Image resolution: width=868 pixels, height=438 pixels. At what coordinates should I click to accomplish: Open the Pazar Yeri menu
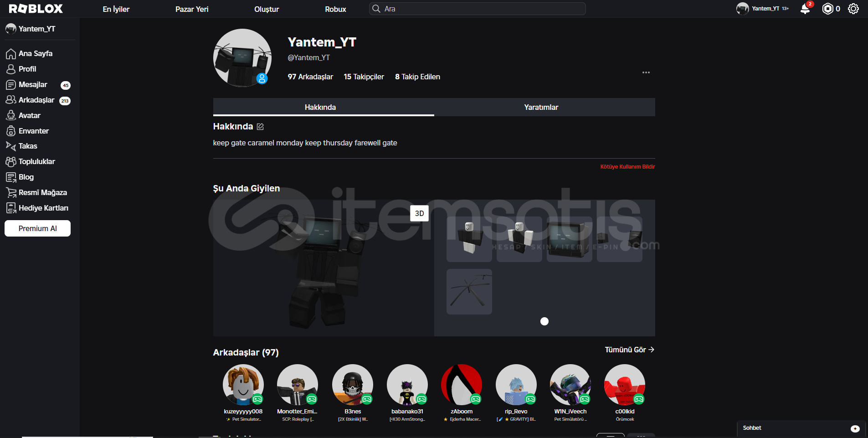[x=192, y=9]
